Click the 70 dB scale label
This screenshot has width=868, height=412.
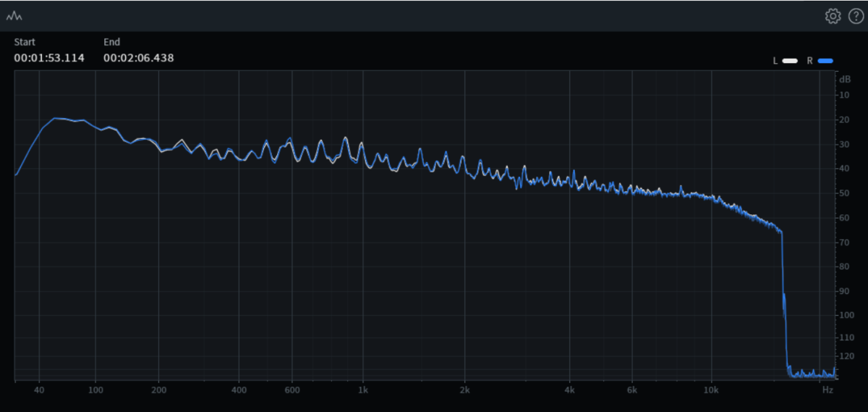(x=845, y=242)
